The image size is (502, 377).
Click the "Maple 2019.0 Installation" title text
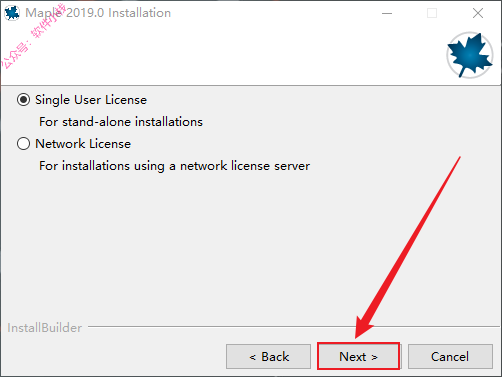click(98, 13)
